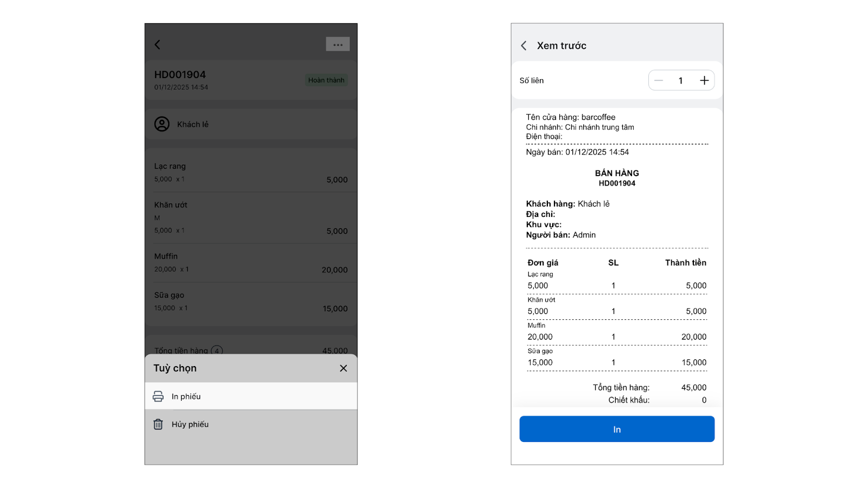Select the In phiếu menu option
Image resolution: width=868 pixels, height=488 pixels.
[186, 396]
